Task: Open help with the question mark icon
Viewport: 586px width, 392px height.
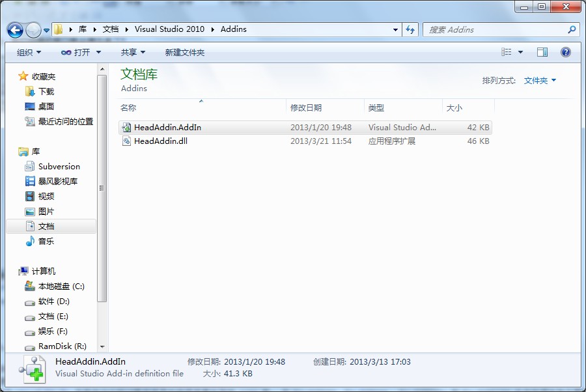Action: pos(566,52)
